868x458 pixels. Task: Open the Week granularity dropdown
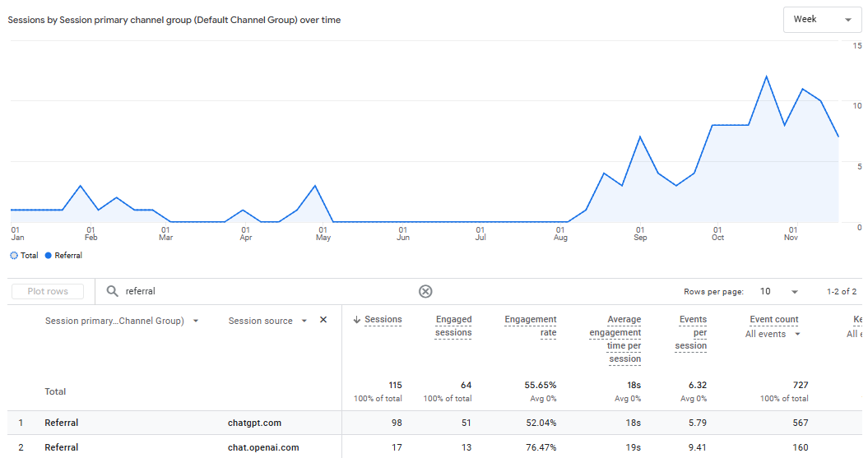(822, 20)
